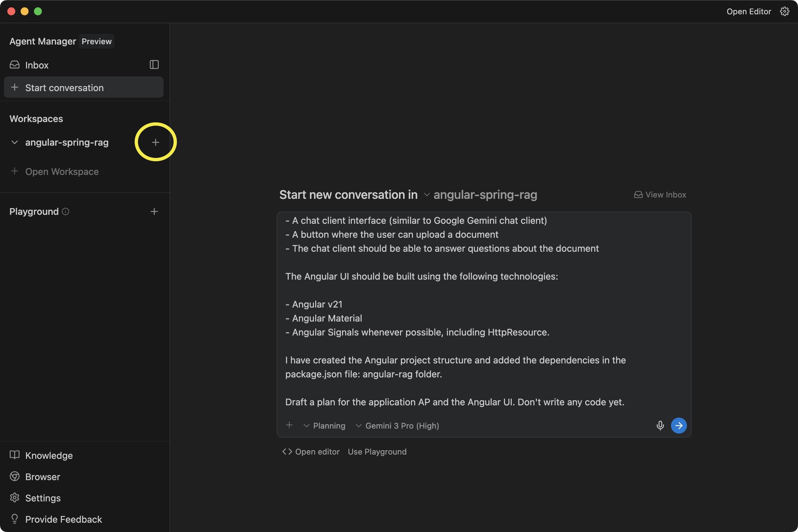The height and width of the screenshot is (532, 798).
Task: Open settings via the top-right gear icon
Action: 785,11
